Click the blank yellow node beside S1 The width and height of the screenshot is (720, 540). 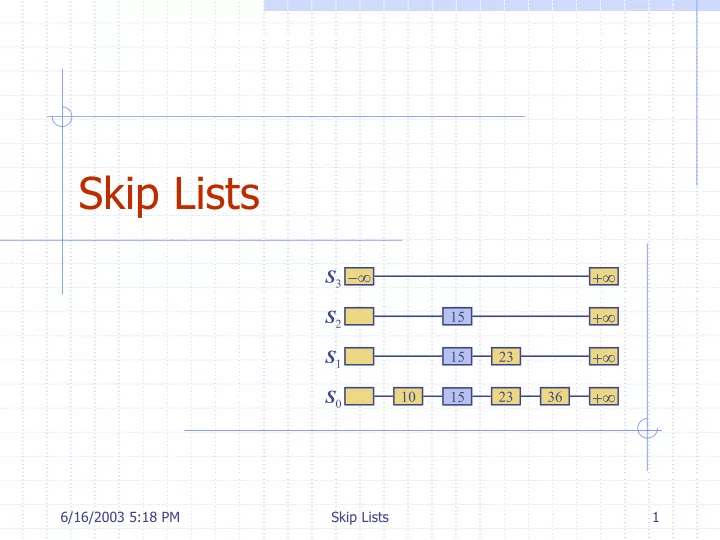click(x=359, y=356)
